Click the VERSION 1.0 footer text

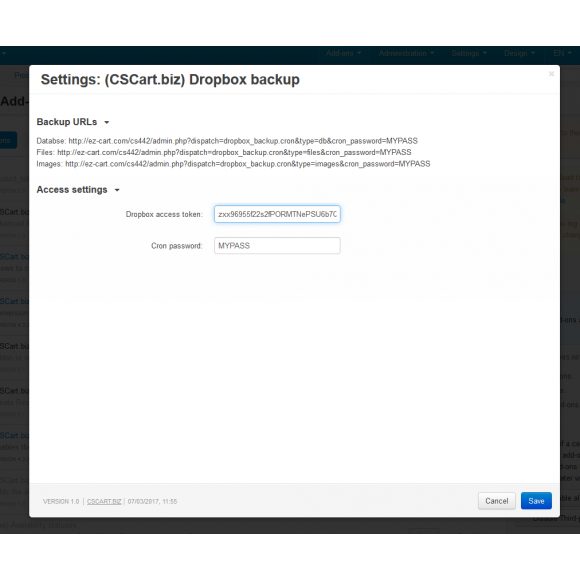tap(61, 502)
